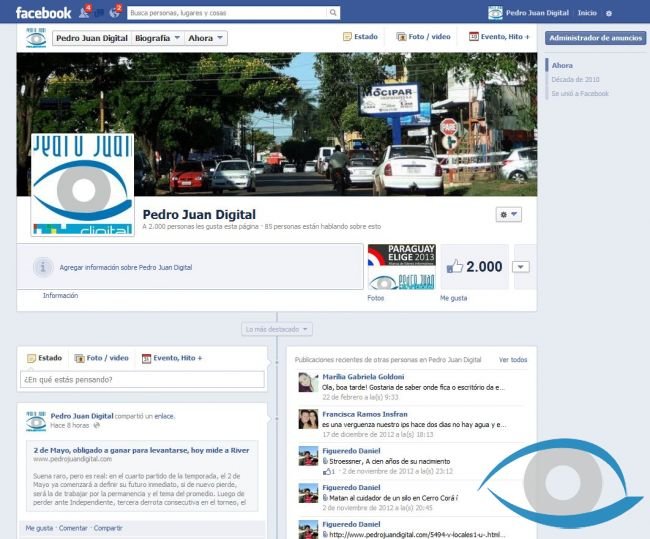The image size is (650, 539).
Task: Open the page gear options dropdown
Action: click(x=509, y=214)
